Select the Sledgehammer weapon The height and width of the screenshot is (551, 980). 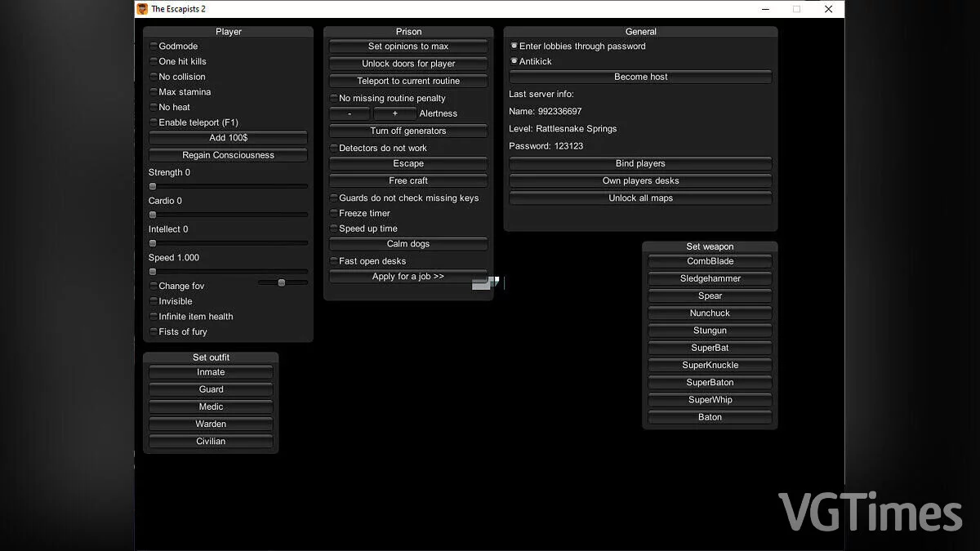click(710, 278)
